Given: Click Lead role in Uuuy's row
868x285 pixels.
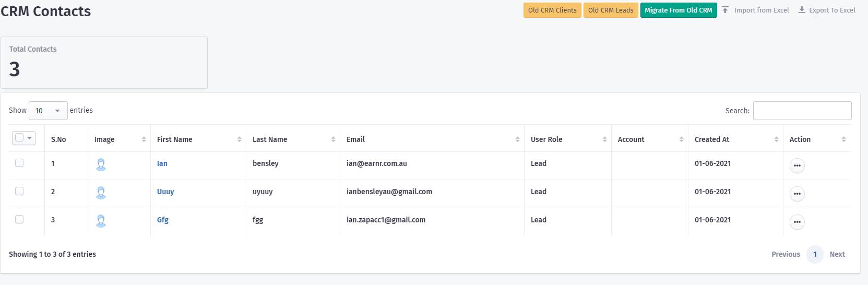Looking at the screenshot, I should (539, 192).
